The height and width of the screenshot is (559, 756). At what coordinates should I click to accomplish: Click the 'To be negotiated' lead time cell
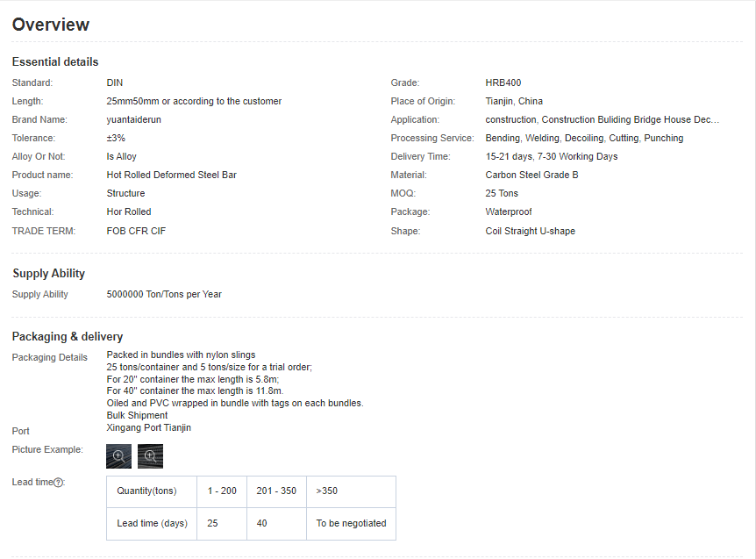351,523
